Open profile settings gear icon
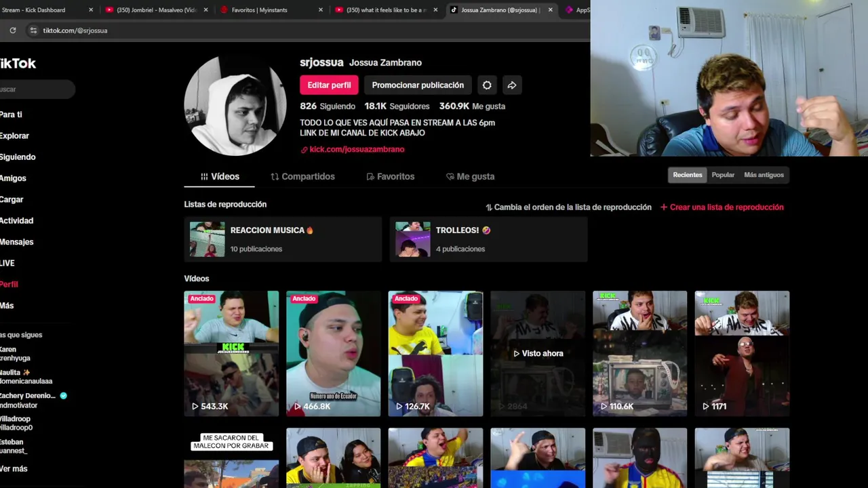The image size is (868, 488). [x=487, y=85]
